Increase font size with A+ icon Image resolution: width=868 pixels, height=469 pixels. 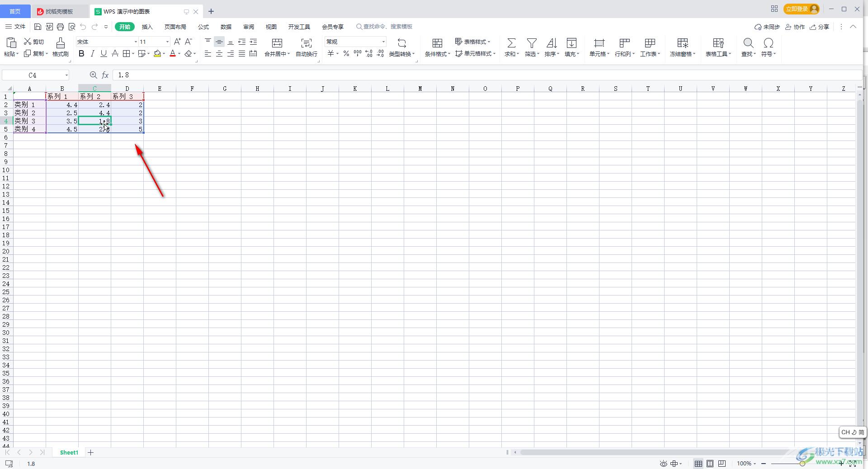click(177, 42)
